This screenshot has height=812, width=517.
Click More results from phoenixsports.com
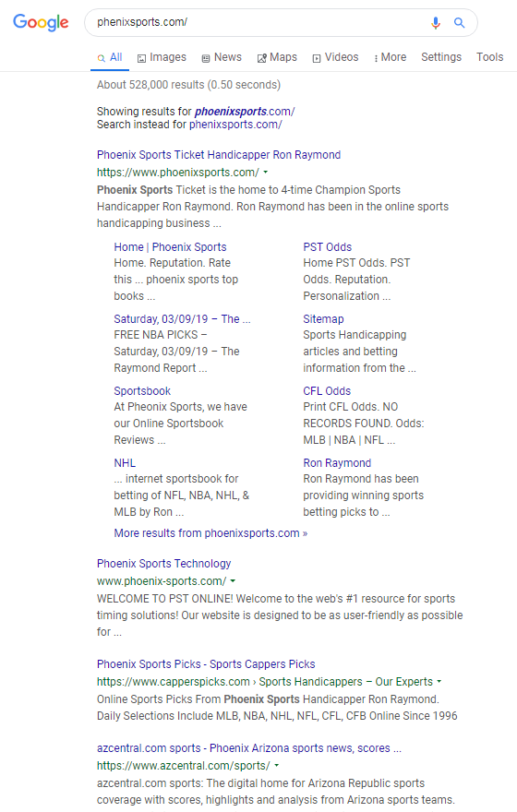click(x=210, y=533)
